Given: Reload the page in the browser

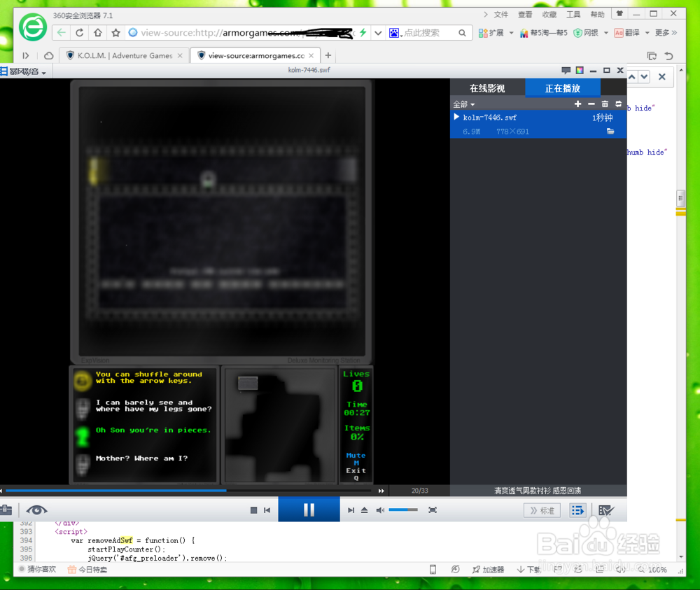Looking at the screenshot, I should (x=80, y=33).
